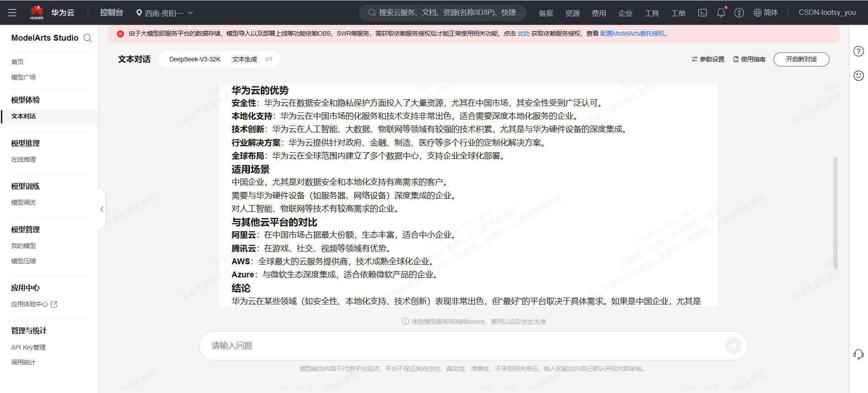Click the smiley feedback icon
Viewport: 868px width, 393px height.
[859, 75]
